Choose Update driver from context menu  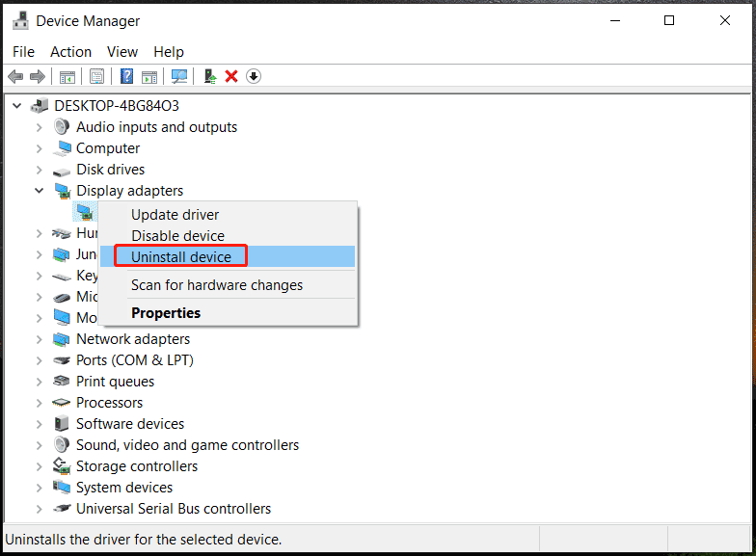click(228, 215)
